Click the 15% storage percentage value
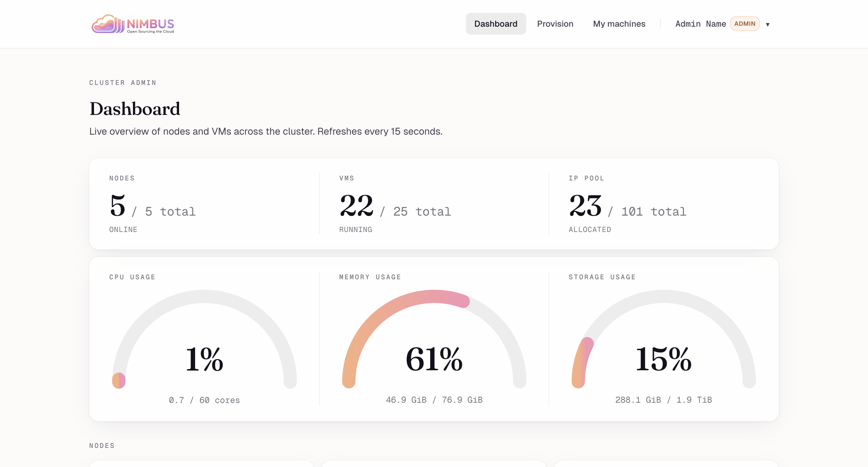The width and height of the screenshot is (868, 467). coord(663,359)
